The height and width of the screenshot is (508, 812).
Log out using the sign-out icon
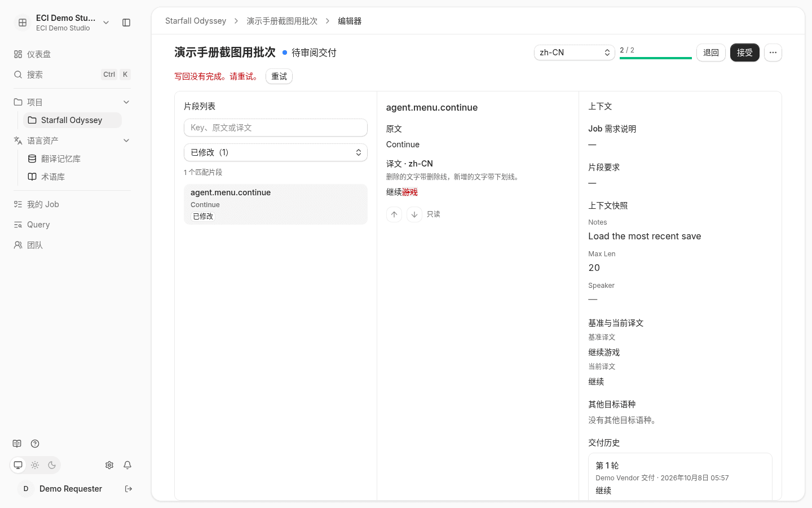(x=129, y=489)
